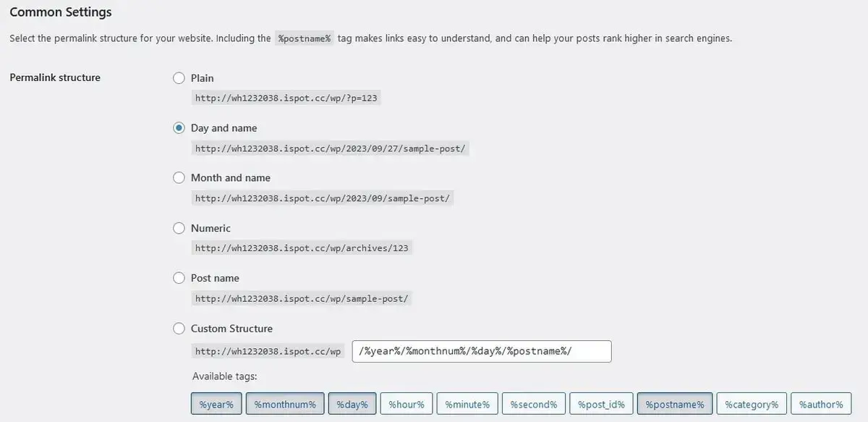Image resolution: width=868 pixels, height=422 pixels.
Task: Select the Plain permalink radio button
Action: coord(179,78)
